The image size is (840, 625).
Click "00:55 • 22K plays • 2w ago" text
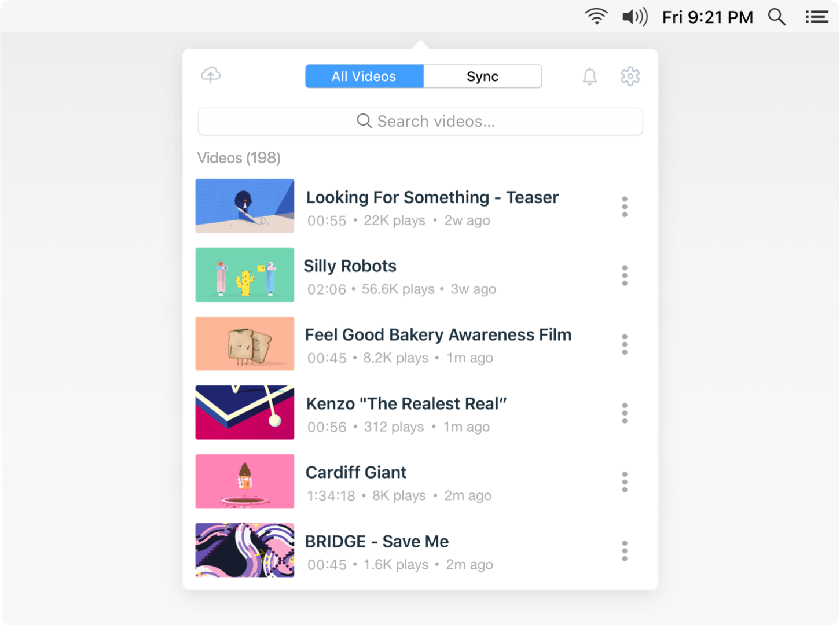(x=399, y=220)
